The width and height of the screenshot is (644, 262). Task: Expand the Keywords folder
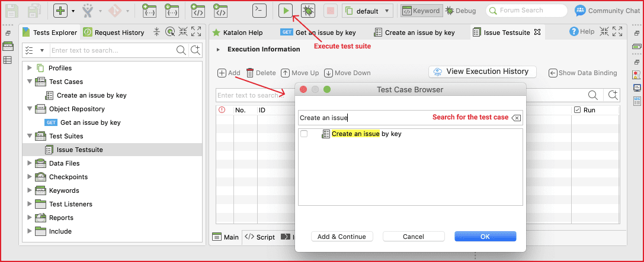[29, 190]
